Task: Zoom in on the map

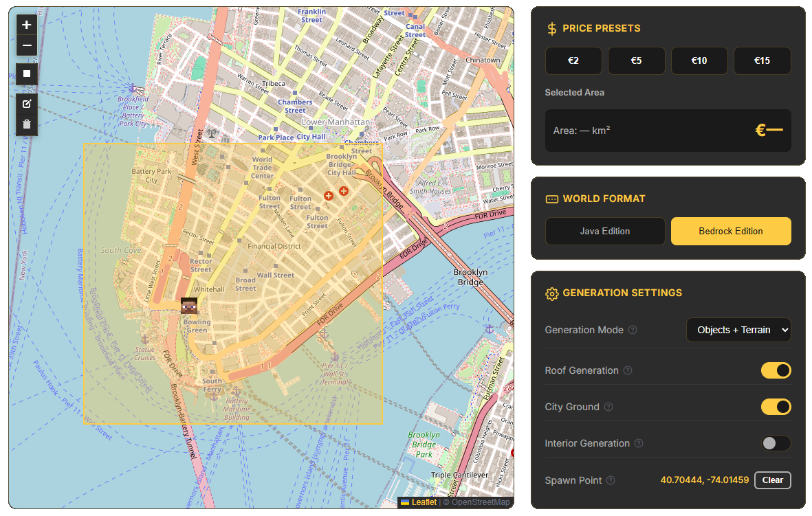Action: pyautogui.click(x=26, y=24)
